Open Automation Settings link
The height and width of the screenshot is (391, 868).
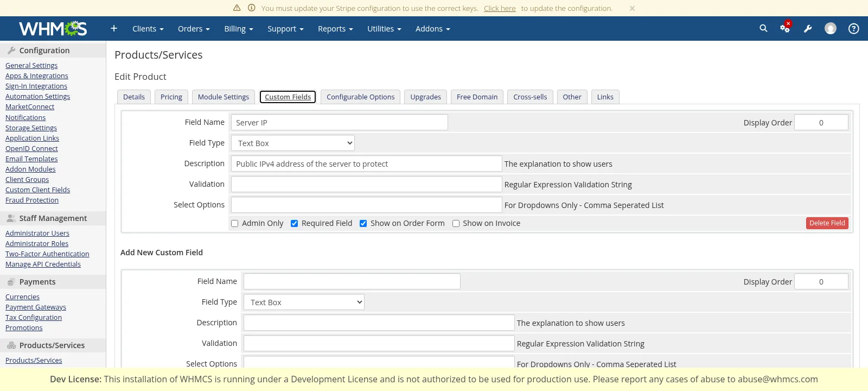pyautogui.click(x=38, y=96)
